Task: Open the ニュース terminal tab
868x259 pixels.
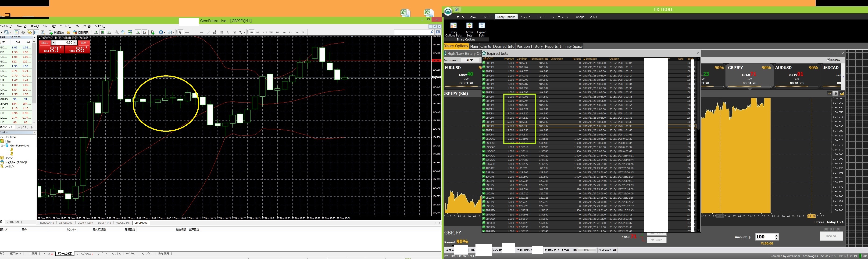Action: (x=47, y=254)
